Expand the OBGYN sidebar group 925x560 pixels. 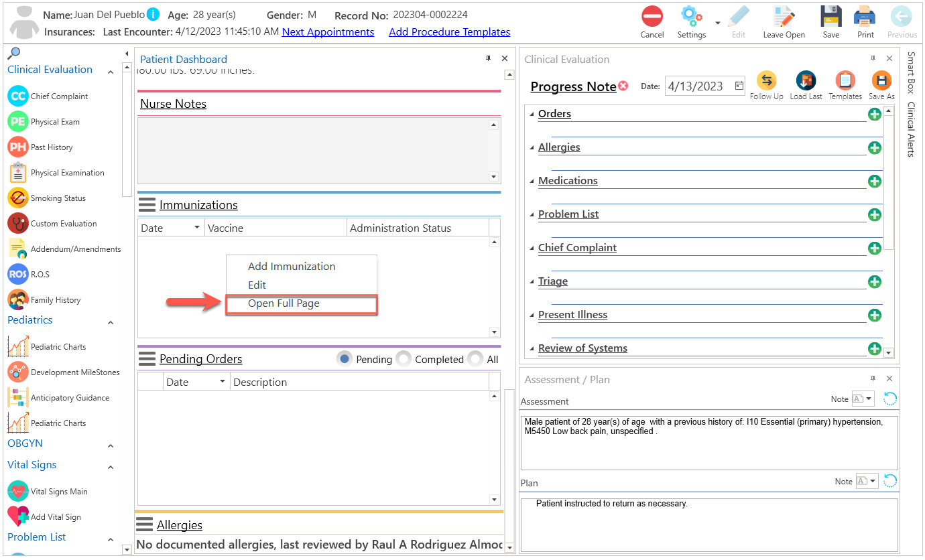point(111,446)
